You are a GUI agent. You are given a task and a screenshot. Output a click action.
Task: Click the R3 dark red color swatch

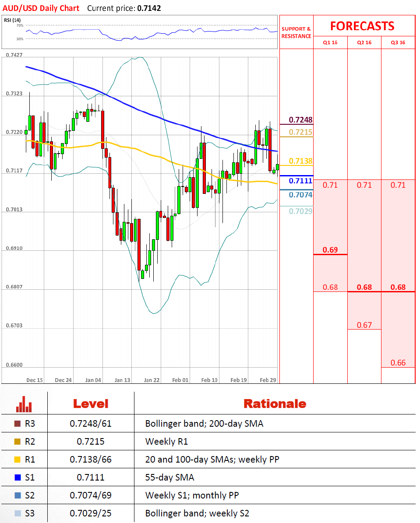(x=18, y=424)
